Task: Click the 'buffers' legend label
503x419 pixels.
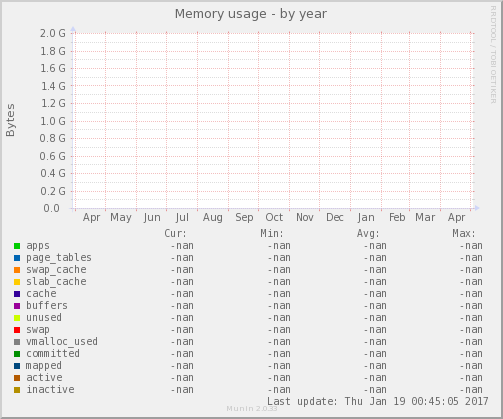Action: coord(47,305)
